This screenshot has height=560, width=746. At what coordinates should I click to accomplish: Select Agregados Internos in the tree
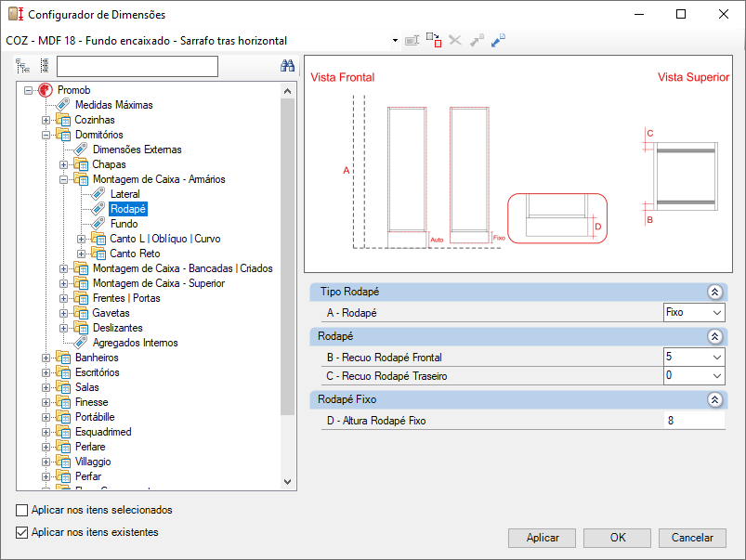tap(135, 343)
